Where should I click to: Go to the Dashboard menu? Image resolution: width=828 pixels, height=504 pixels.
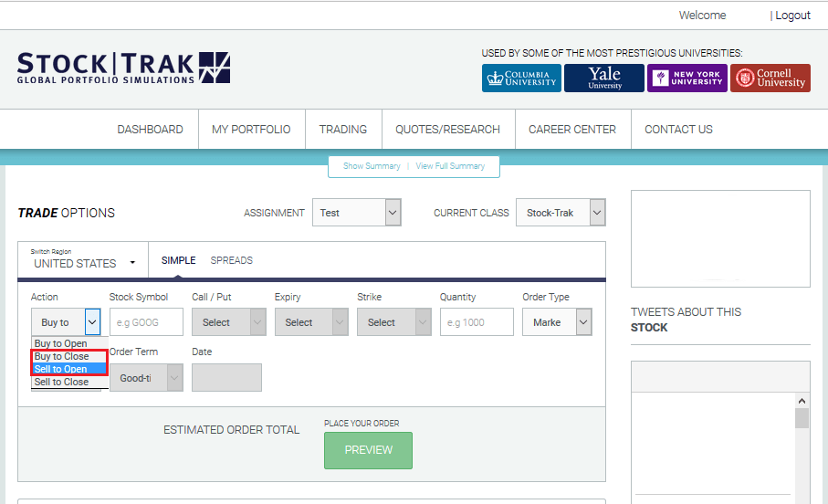point(150,130)
